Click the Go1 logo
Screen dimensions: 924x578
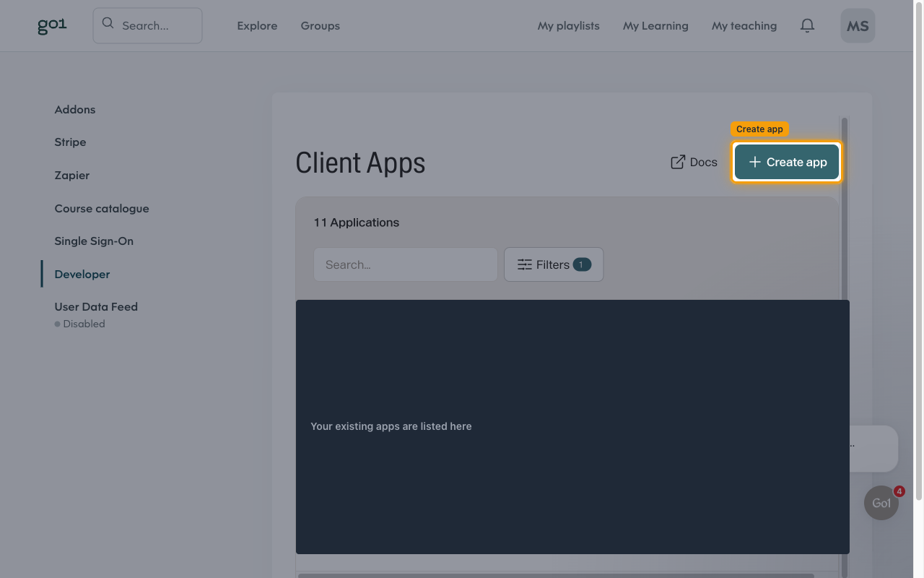52,26
